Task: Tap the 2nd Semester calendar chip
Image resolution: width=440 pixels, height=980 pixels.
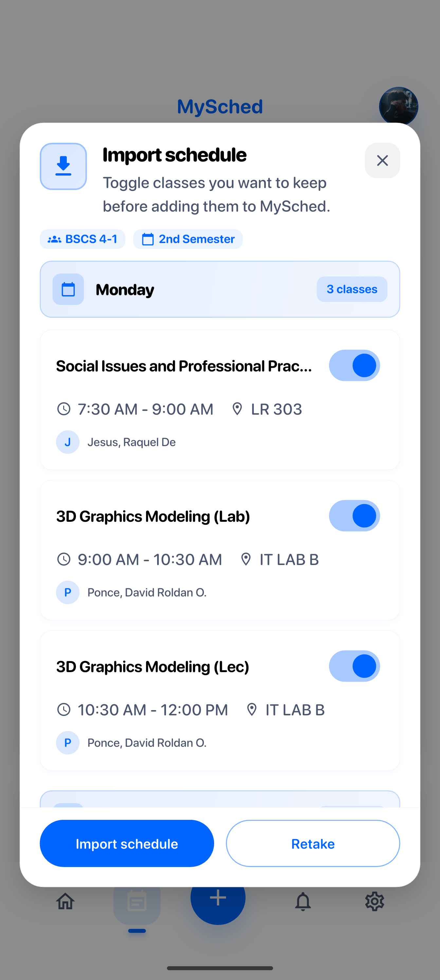Action: click(188, 239)
